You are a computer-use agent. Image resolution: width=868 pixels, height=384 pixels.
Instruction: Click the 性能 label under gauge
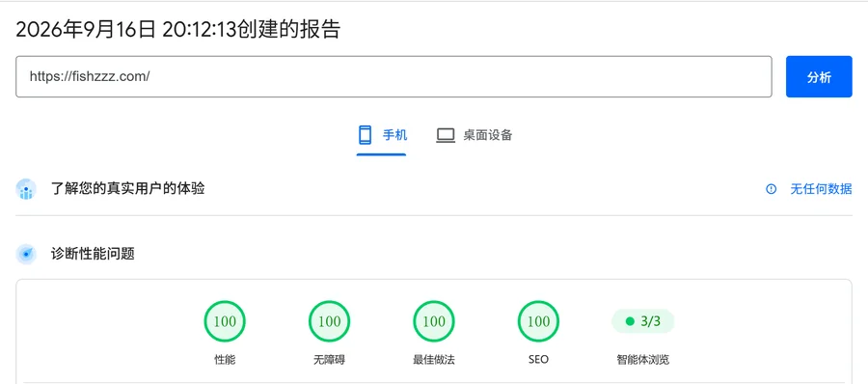[225, 360]
